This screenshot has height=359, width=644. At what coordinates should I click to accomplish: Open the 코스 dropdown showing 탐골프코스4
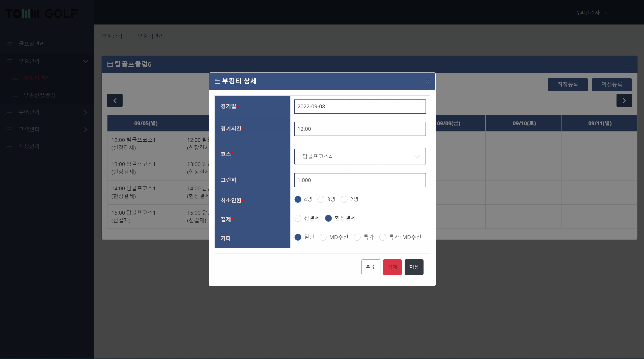[360, 157]
